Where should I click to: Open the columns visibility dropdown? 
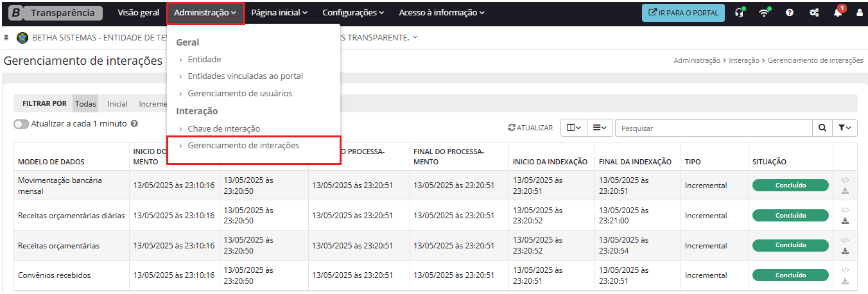tap(573, 128)
